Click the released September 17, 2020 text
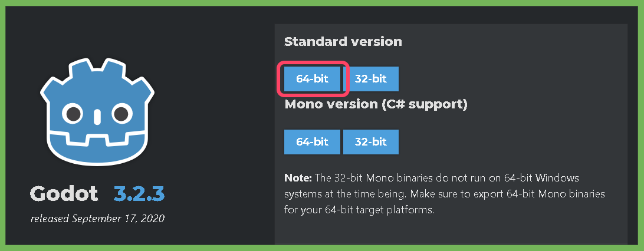The width and height of the screenshot is (644, 251). pos(97,219)
